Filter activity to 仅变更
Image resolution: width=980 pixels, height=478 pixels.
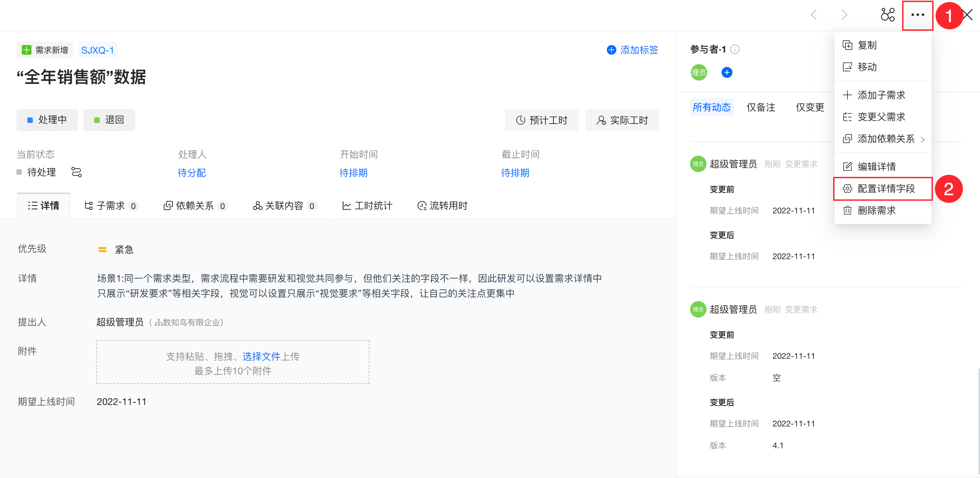pos(810,107)
